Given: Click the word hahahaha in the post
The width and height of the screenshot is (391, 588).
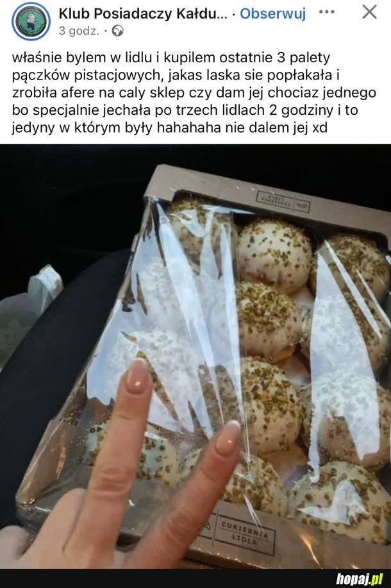Looking at the screenshot, I should pos(189,128).
